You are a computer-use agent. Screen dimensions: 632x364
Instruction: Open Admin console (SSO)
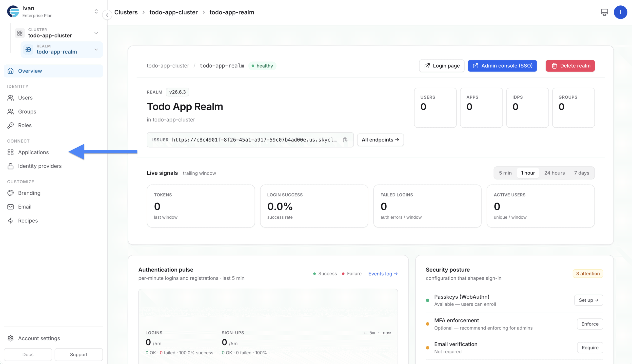(502, 66)
